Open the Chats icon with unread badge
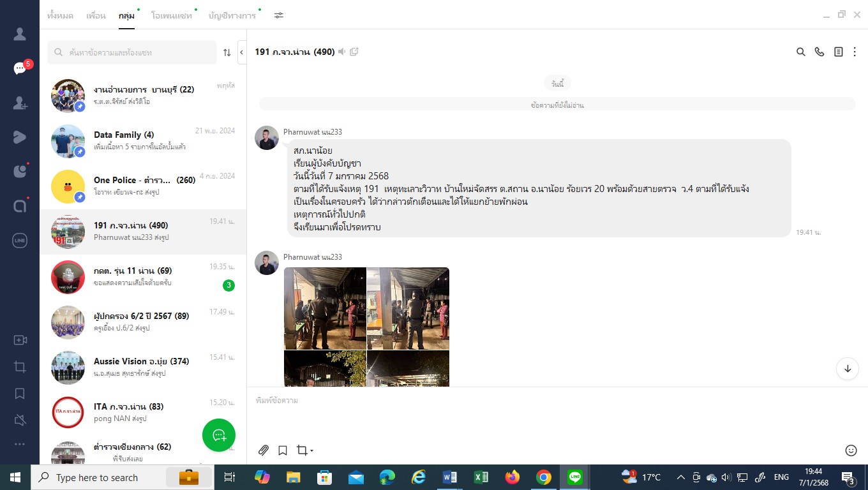868x490 pixels. point(20,68)
